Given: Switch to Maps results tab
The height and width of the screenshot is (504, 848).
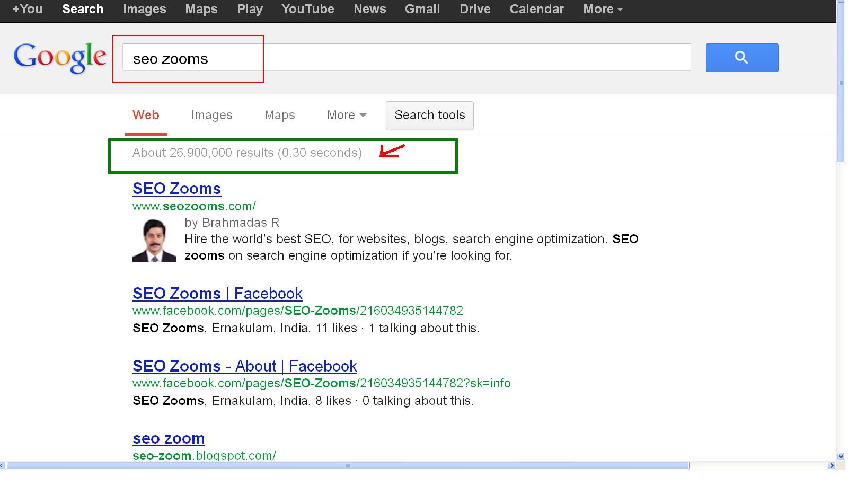Looking at the screenshot, I should 280,115.
